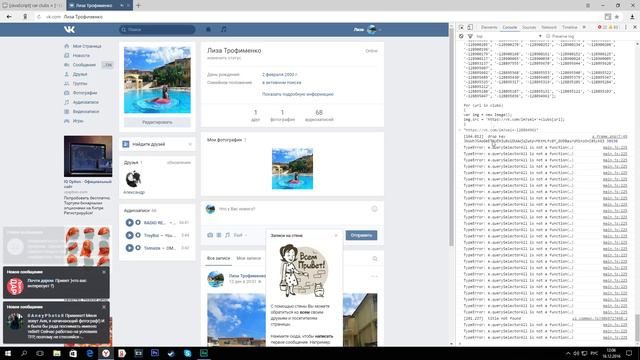This screenshot has width=640, height=360.
Task: Switch to the Console tab in DevTools
Action: (x=509, y=27)
